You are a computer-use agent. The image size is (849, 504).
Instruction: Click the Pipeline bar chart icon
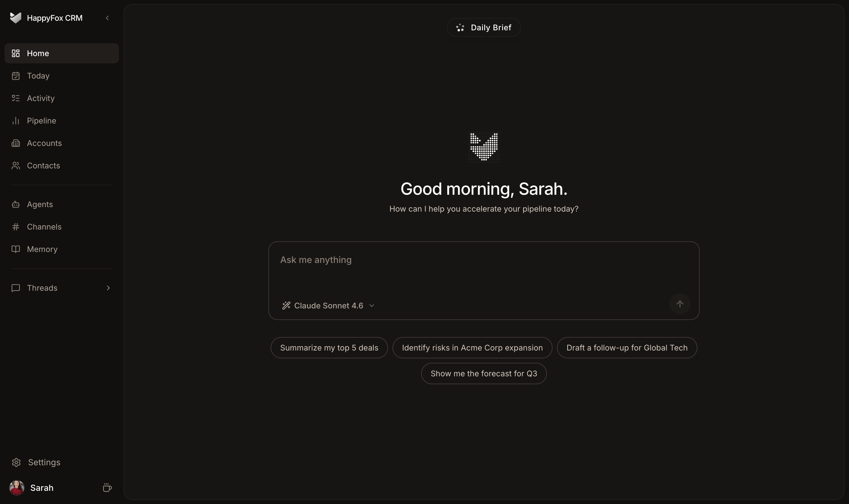tap(16, 121)
